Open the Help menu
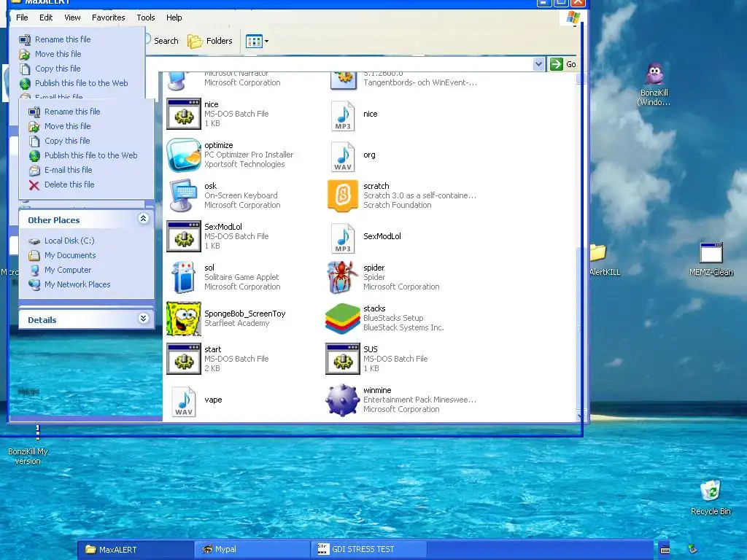The height and width of the screenshot is (560, 747). click(x=174, y=17)
